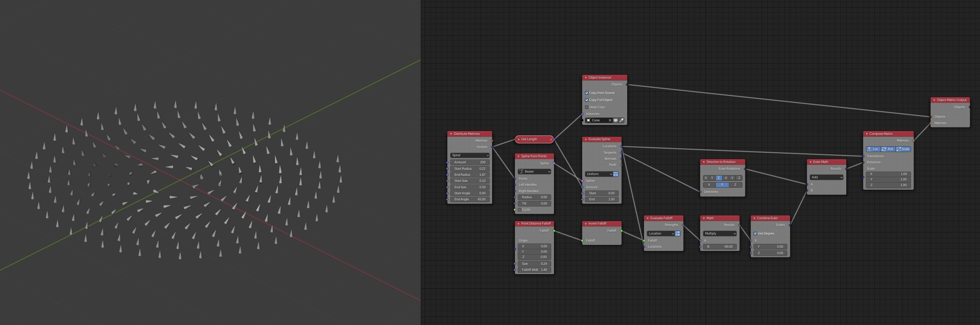980x325 pixels.
Task: Collapse the Evaluate Falloff node
Action: (x=648, y=219)
